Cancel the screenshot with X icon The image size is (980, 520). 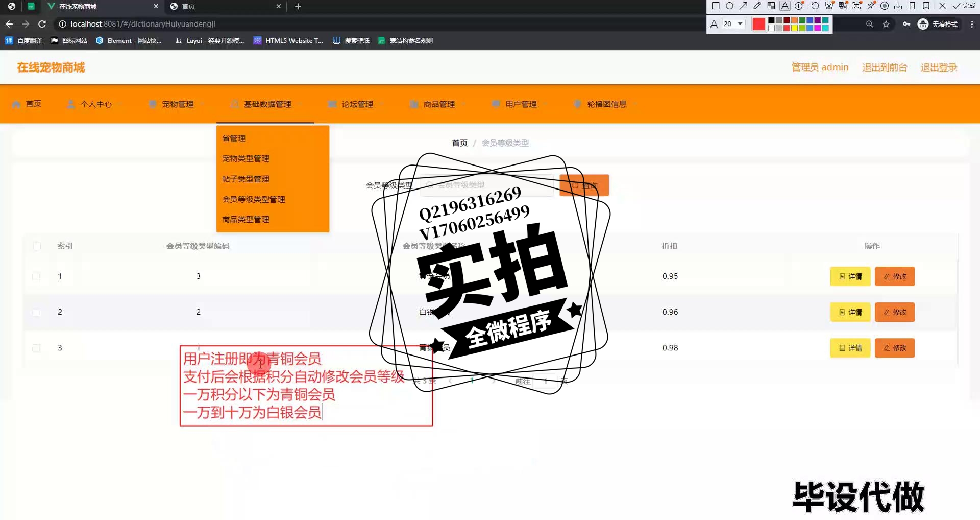point(942,6)
